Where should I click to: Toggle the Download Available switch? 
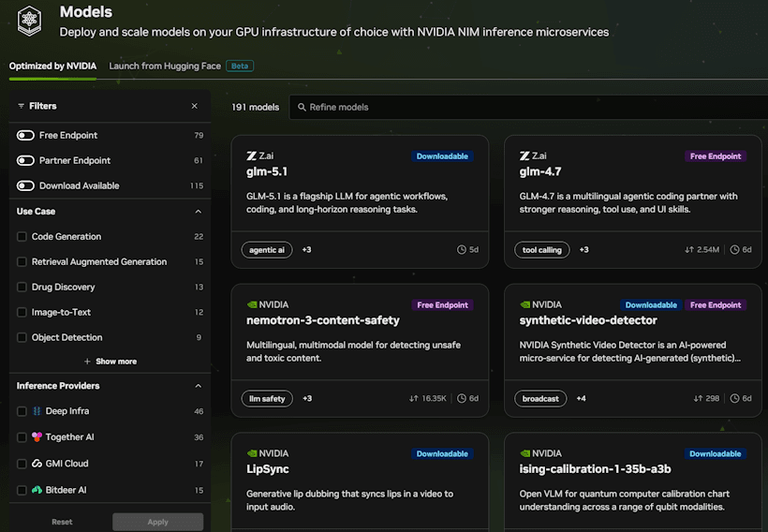click(x=25, y=185)
